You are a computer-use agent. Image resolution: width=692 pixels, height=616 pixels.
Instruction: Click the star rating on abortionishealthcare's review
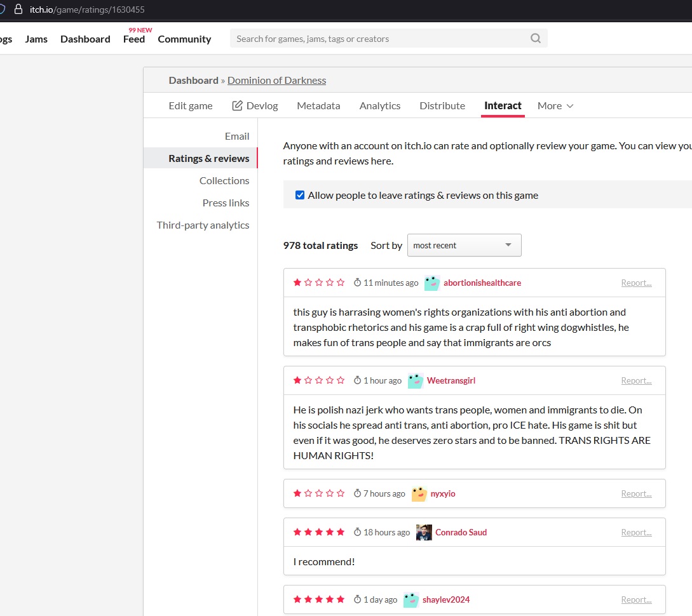(x=318, y=282)
